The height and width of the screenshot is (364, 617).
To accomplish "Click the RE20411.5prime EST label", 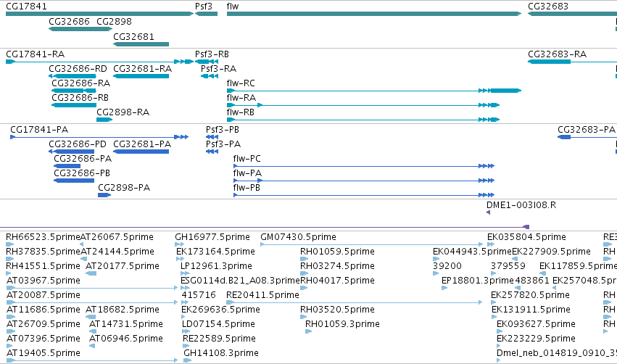I will click(x=263, y=296).
